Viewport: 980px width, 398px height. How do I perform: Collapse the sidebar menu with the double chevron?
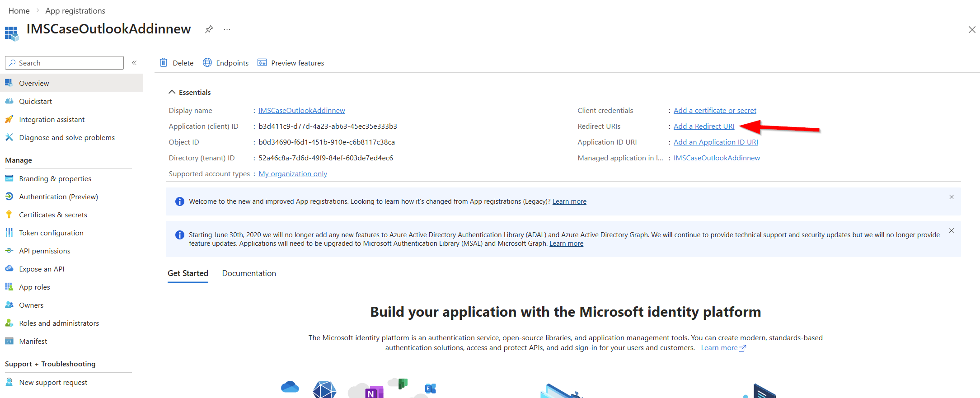[134, 63]
